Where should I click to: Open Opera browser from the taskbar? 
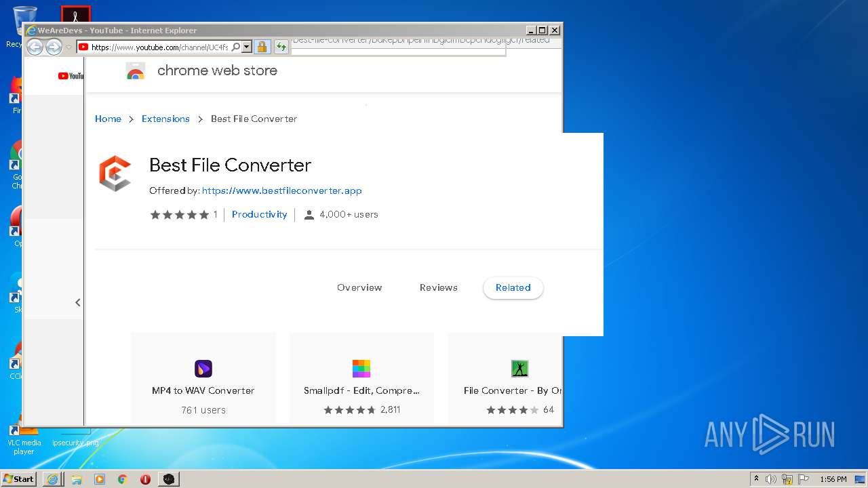click(x=145, y=479)
